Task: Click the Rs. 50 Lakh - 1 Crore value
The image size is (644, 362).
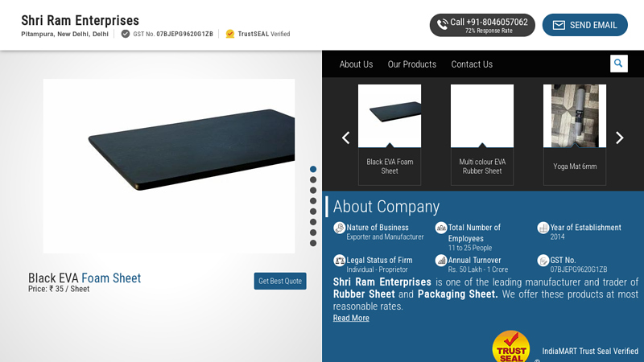Action: [x=478, y=269]
